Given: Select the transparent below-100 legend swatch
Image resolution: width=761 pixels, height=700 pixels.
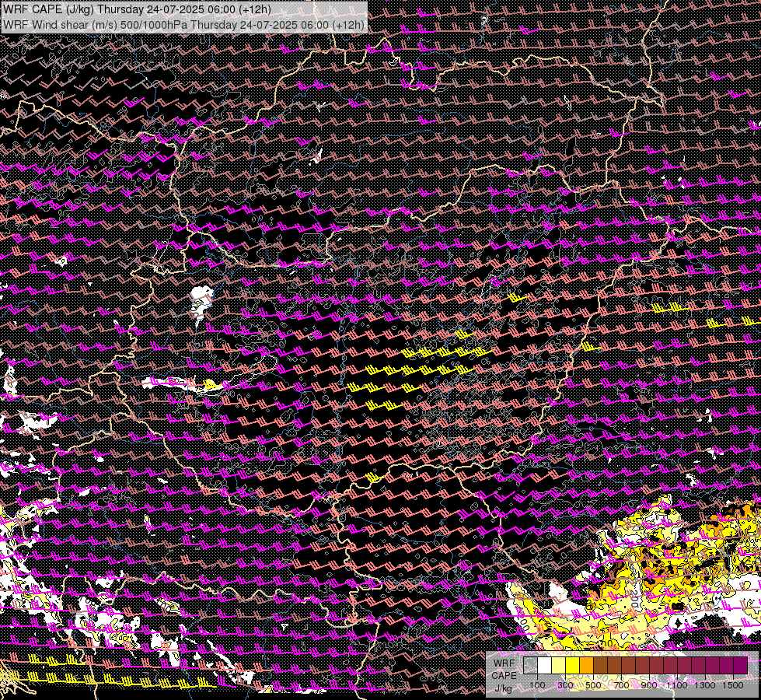Looking at the screenshot, I should (x=530, y=665).
